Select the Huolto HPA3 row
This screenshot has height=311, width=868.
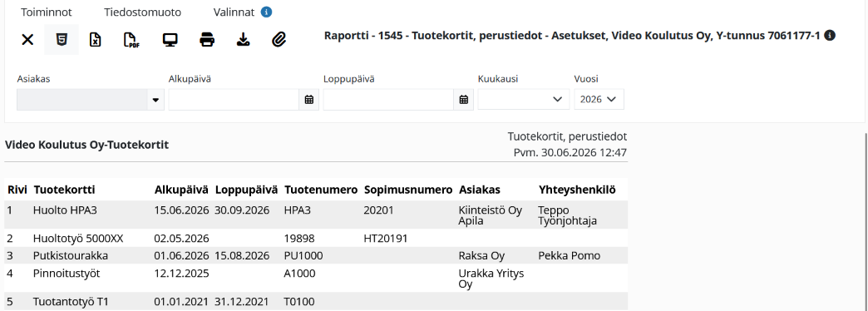[x=316, y=215]
